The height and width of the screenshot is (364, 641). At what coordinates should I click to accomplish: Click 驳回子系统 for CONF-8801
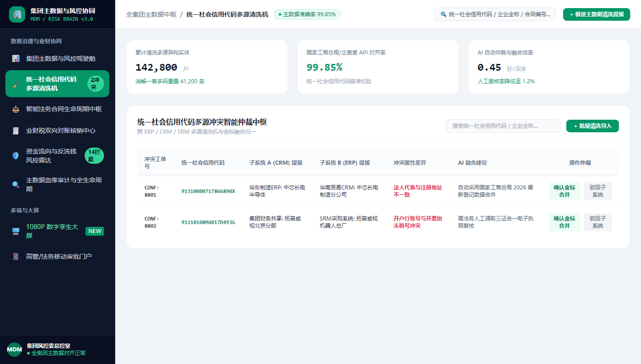pyautogui.click(x=598, y=191)
